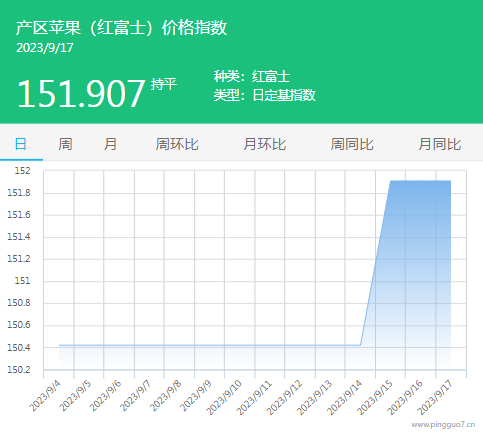Viewport: 483px width, 433px height.
Task: Click the 2023/9/15 x-axis date label
Action: [x=375, y=397]
